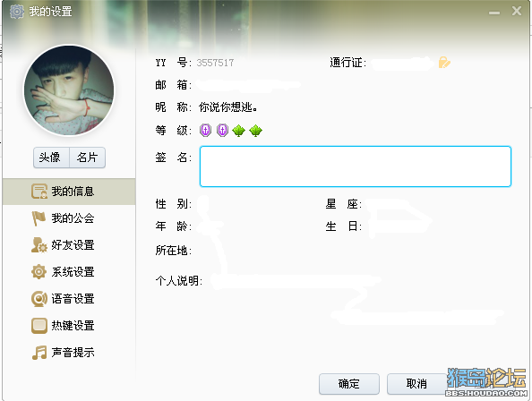The height and width of the screenshot is (401, 532).
Task: Click the round profile avatar photo
Action: pyautogui.click(x=69, y=90)
